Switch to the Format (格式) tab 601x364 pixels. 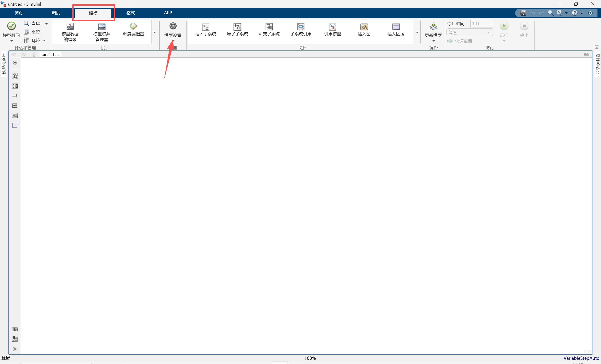coord(131,13)
